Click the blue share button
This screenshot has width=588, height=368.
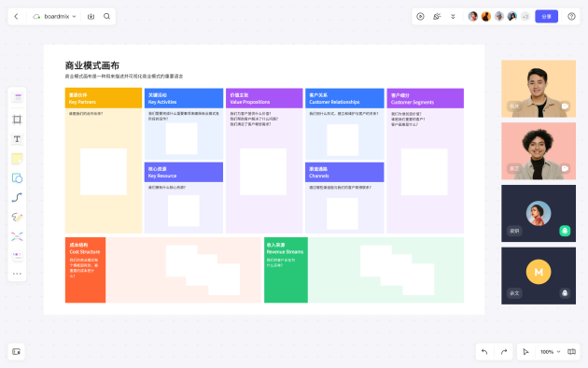[x=546, y=17]
